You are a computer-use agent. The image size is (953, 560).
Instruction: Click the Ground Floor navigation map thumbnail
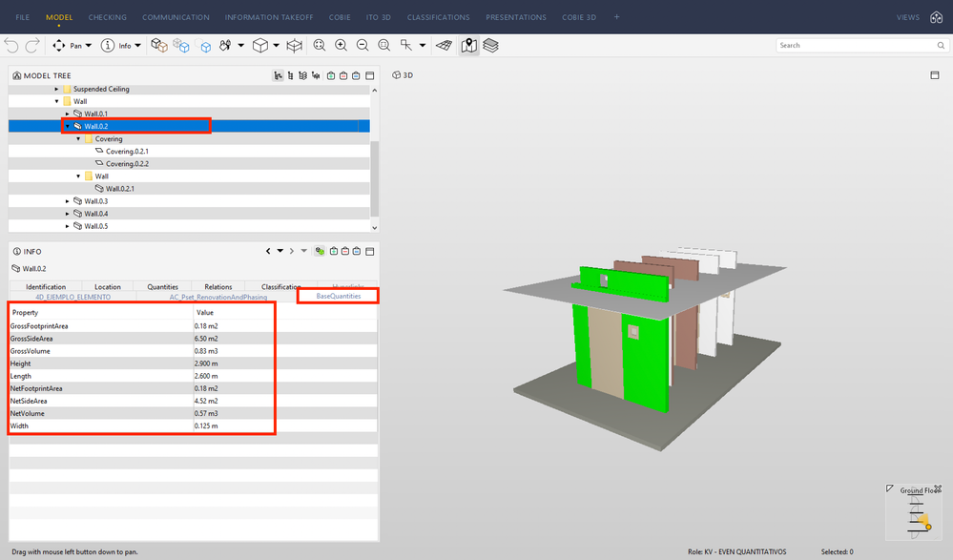916,515
